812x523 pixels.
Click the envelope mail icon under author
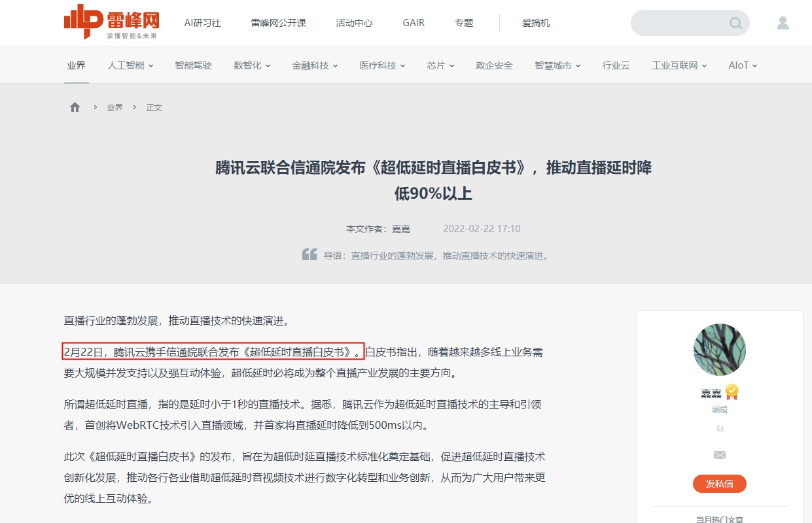[x=720, y=455]
